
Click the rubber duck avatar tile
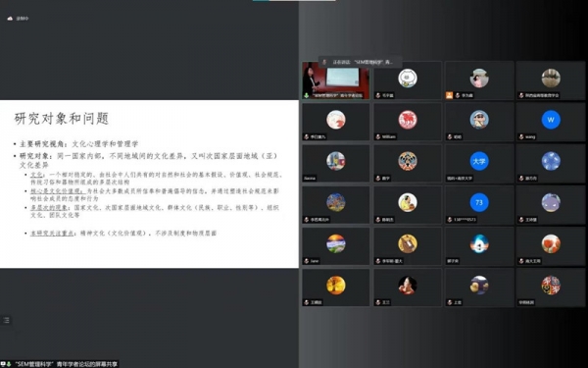point(479,288)
